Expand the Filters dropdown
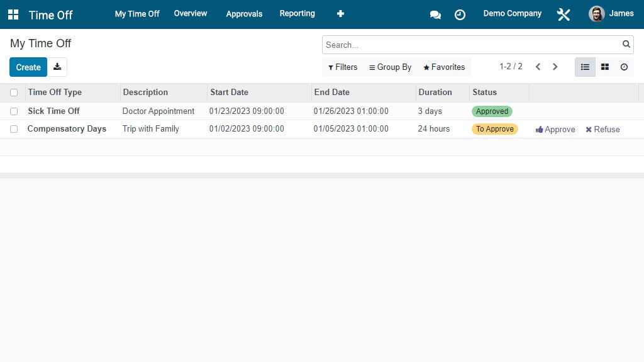Screen dimensions: 644x362 (x=343, y=67)
